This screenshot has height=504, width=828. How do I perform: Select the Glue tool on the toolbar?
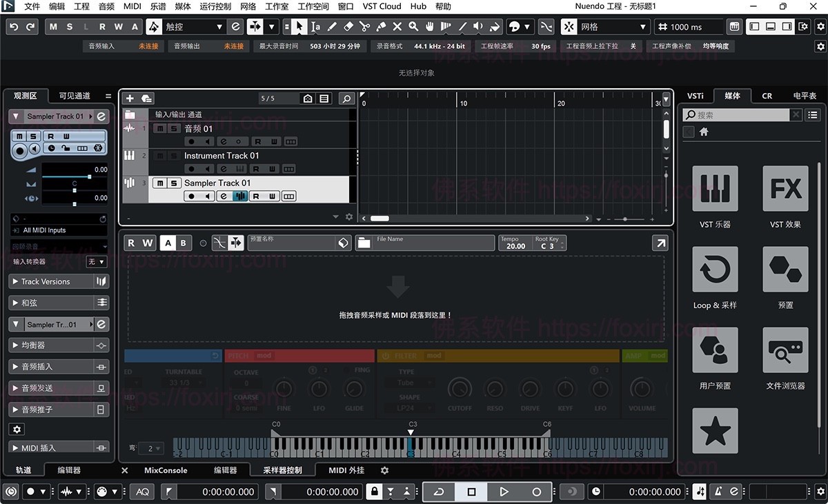(381, 26)
